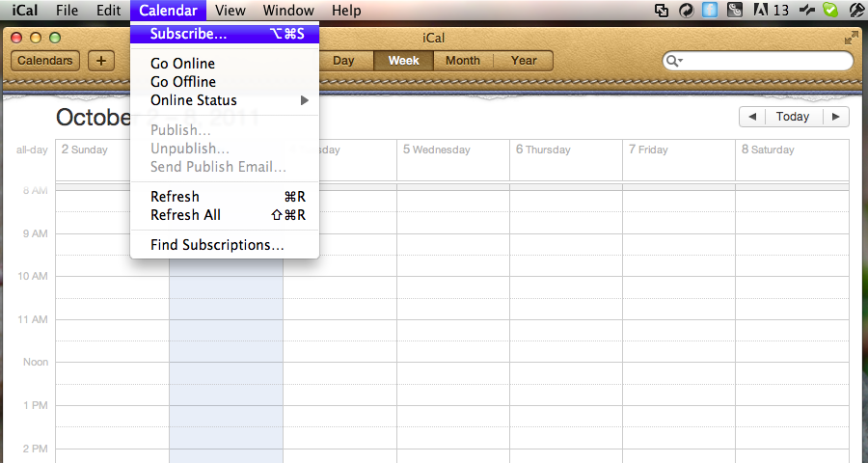
Task: Open the Window menu
Action: click(x=288, y=10)
